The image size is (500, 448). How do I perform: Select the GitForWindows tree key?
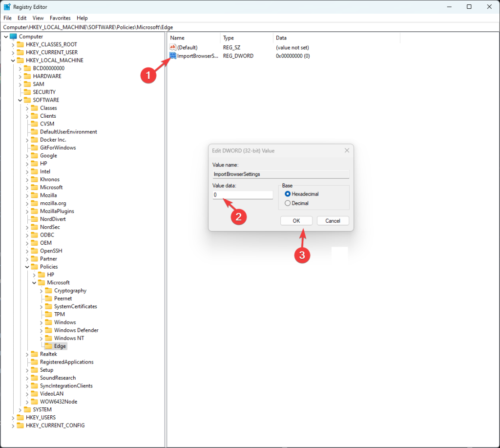tap(58, 148)
